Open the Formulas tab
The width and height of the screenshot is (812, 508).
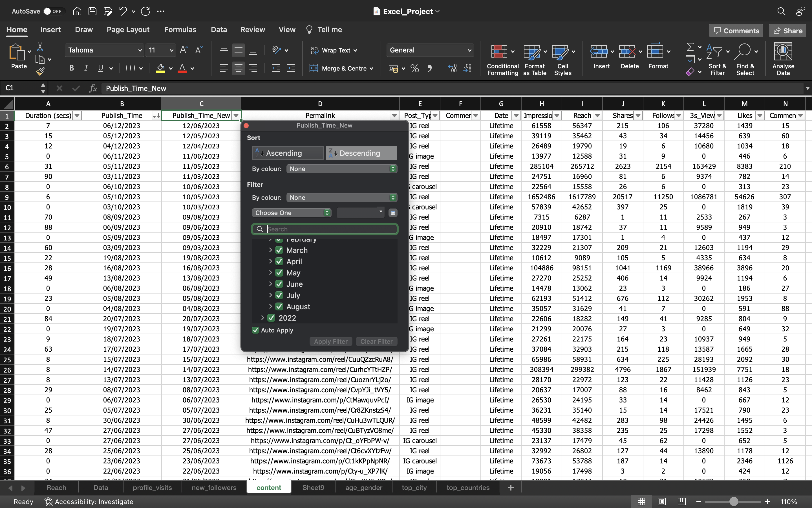tap(180, 30)
